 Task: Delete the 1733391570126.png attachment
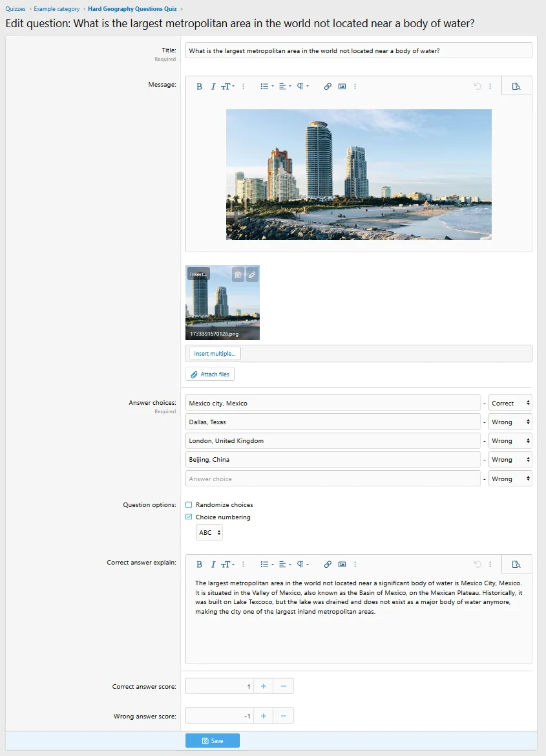tap(238, 275)
